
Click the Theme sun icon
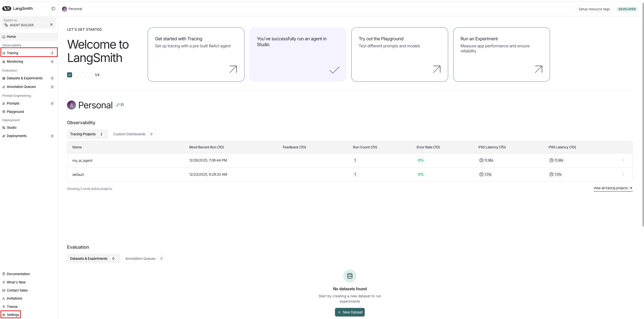[x=4, y=307]
